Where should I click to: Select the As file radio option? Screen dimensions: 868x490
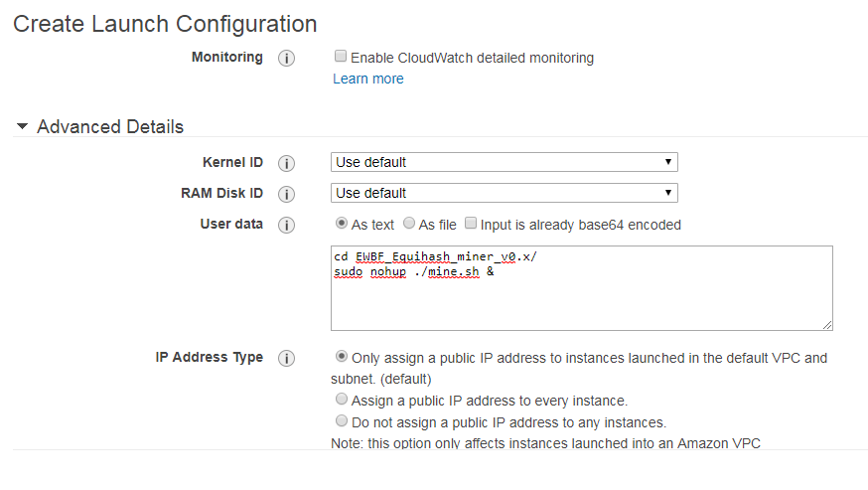409,224
